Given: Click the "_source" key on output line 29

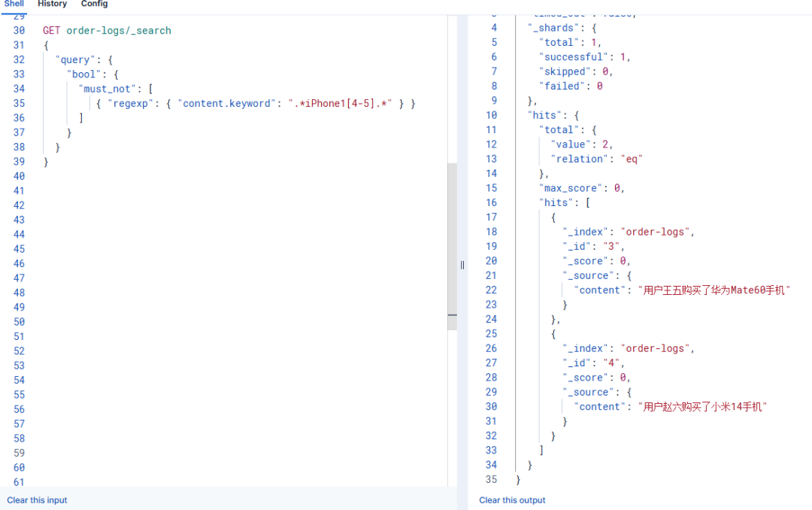Looking at the screenshot, I should click(x=588, y=393).
